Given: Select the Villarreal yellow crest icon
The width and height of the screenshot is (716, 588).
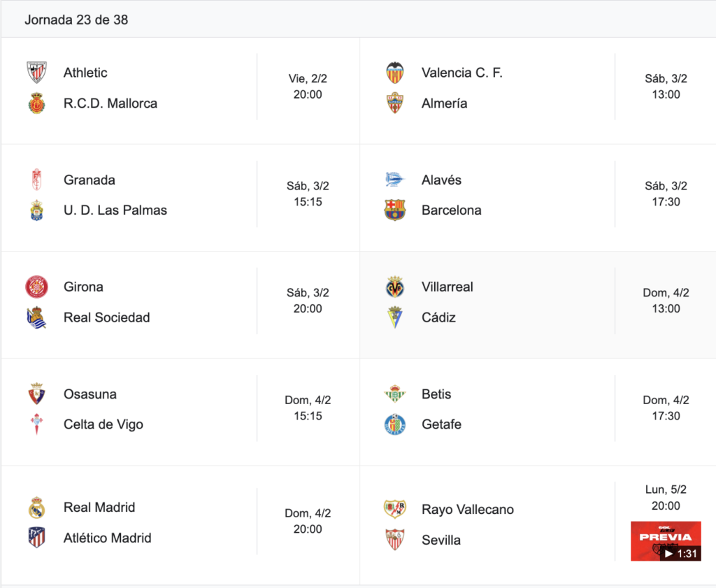Looking at the screenshot, I should [x=394, y=287].
